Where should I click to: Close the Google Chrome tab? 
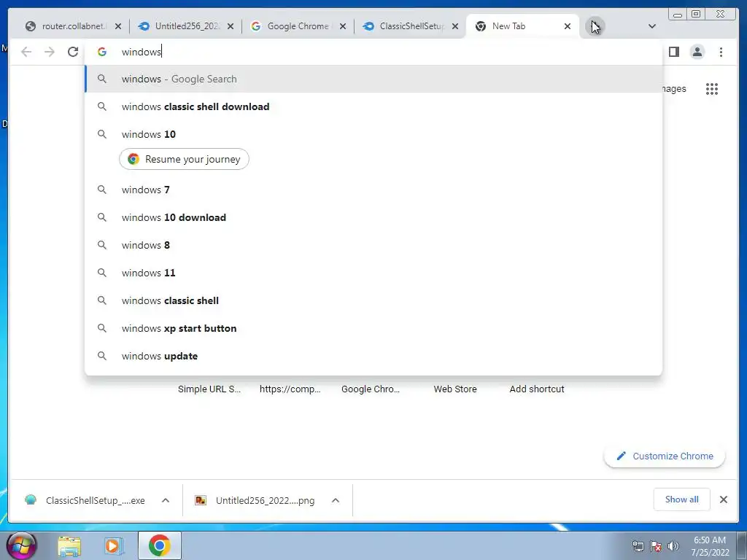tap(343, 26)
